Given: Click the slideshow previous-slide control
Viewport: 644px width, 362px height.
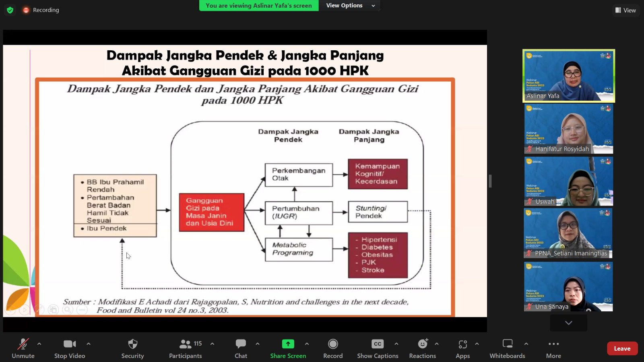Looking at the screenshot, I should click(x=10, y=310).
